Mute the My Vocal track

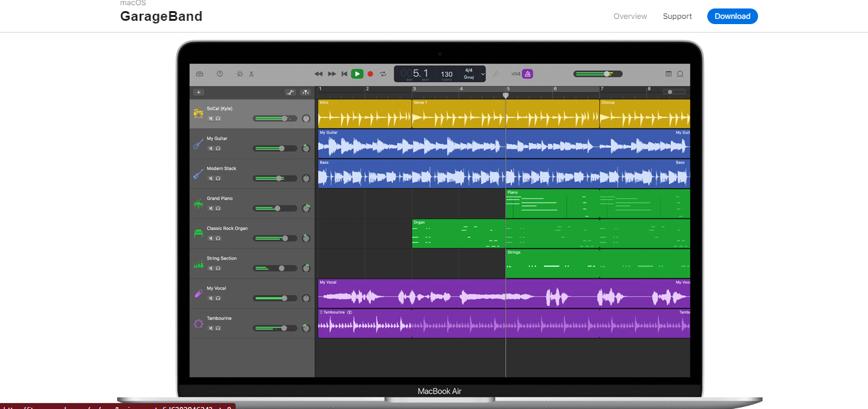[210, 298]
